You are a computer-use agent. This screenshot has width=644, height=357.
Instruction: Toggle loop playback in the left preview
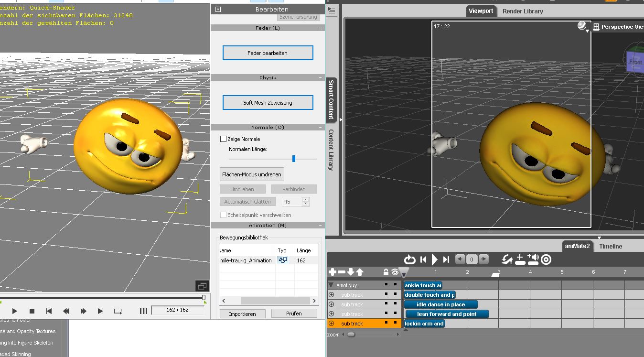coord(118,311)
